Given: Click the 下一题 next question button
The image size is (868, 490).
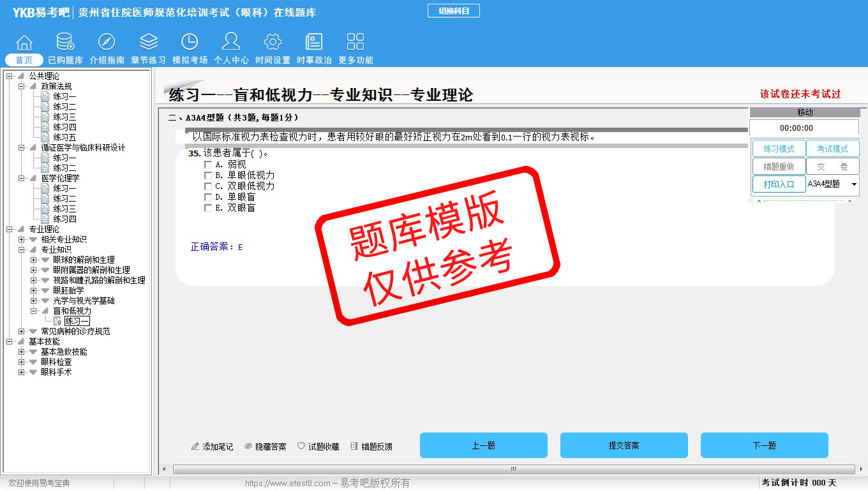Looking at the screenshot, I should 764,445.
